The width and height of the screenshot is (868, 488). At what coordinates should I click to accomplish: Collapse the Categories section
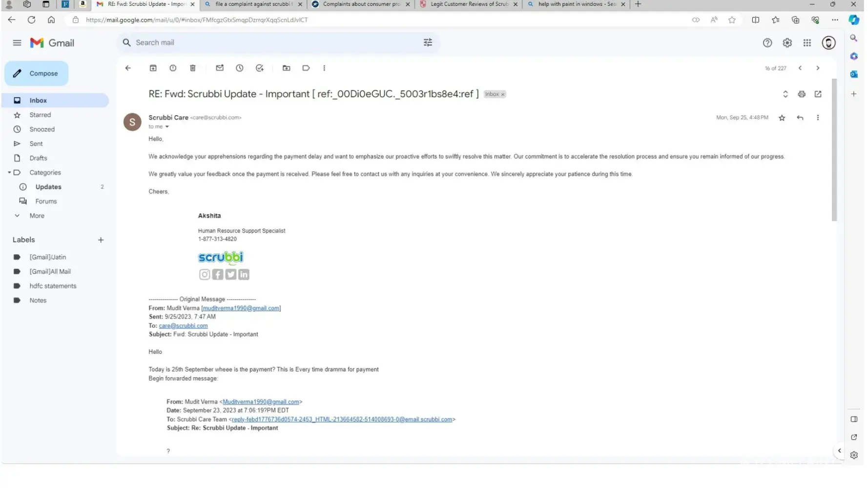tap(9, 173)
